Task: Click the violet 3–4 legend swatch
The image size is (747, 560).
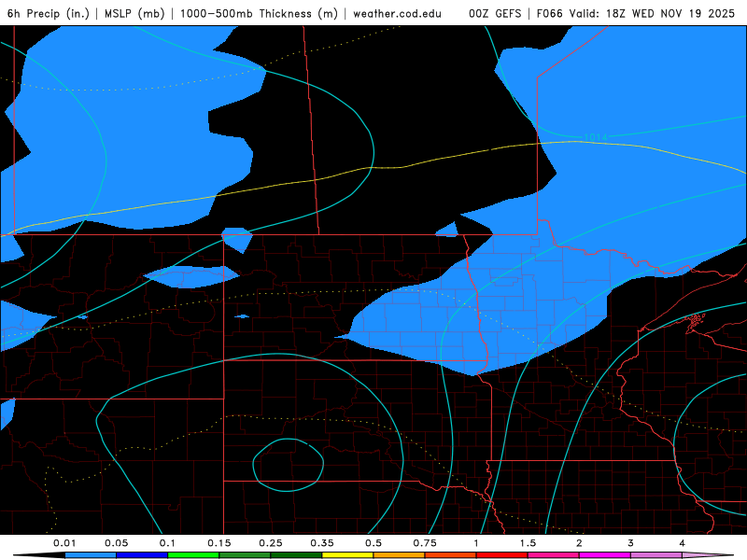Action: [x=656, y=555]
